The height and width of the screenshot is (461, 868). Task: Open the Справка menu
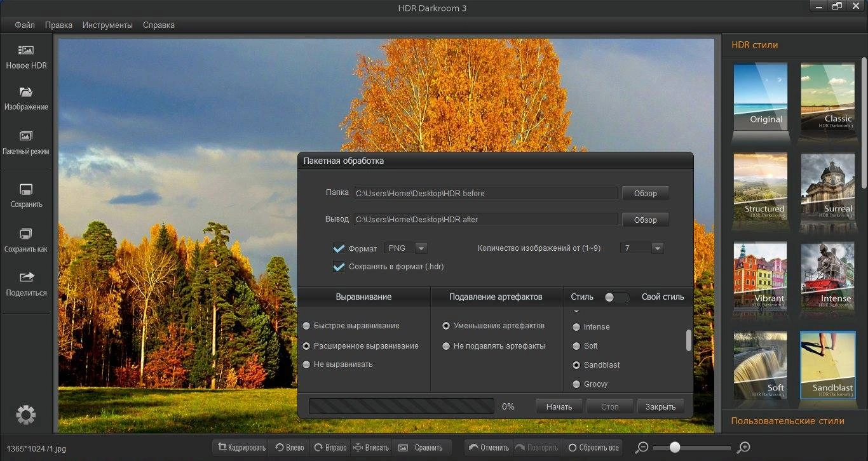coord(159,25)
